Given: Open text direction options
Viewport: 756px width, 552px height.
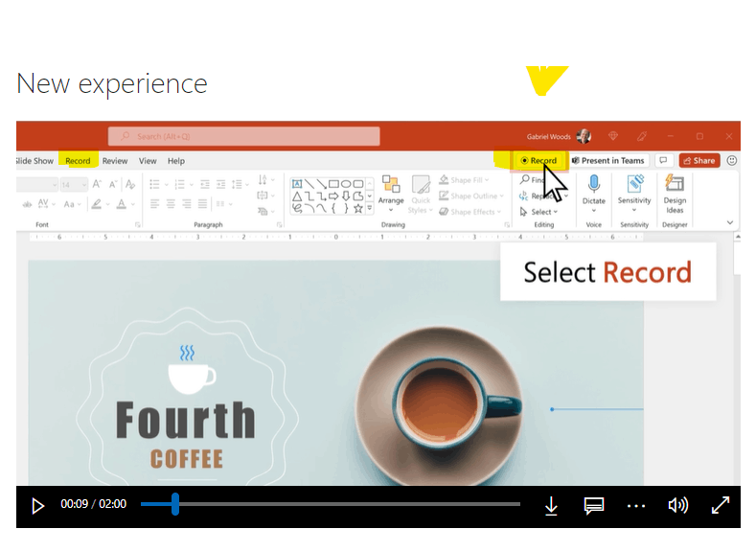Looking at the screenshot, I should tap(265, 181).
